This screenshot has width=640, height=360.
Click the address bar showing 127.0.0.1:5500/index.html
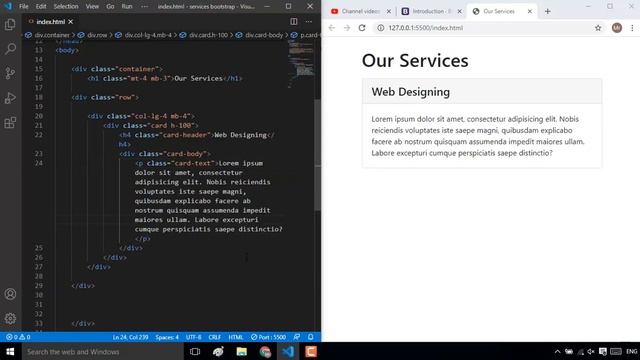pyautogui.click(x=489, y=28)
